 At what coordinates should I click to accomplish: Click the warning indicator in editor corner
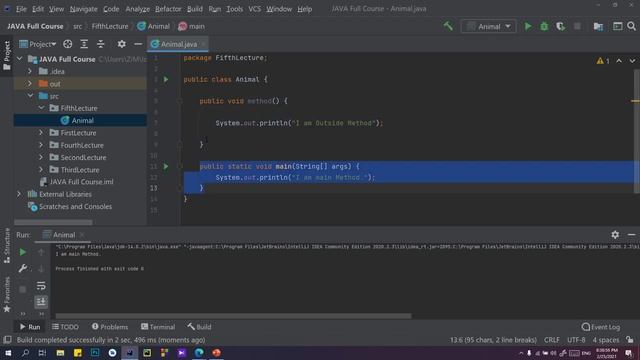point(603,61)
